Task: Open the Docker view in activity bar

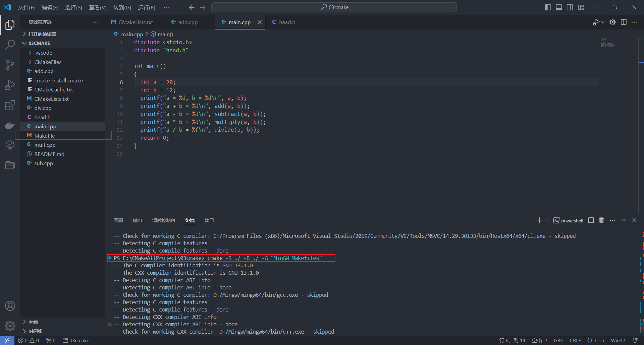Action: pos(10,125)
